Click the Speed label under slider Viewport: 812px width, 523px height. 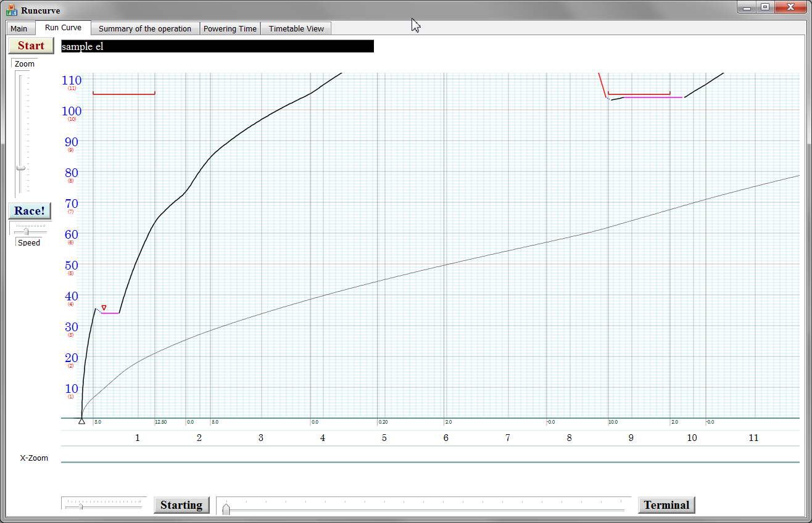[x=29, y=243]
